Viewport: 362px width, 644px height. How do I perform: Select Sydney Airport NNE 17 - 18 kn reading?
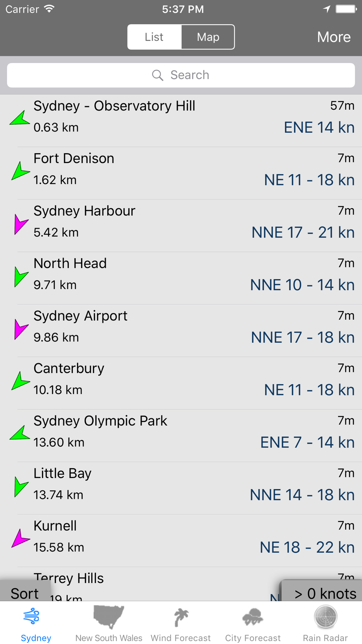pyautogui.click(x=303, y=337)
